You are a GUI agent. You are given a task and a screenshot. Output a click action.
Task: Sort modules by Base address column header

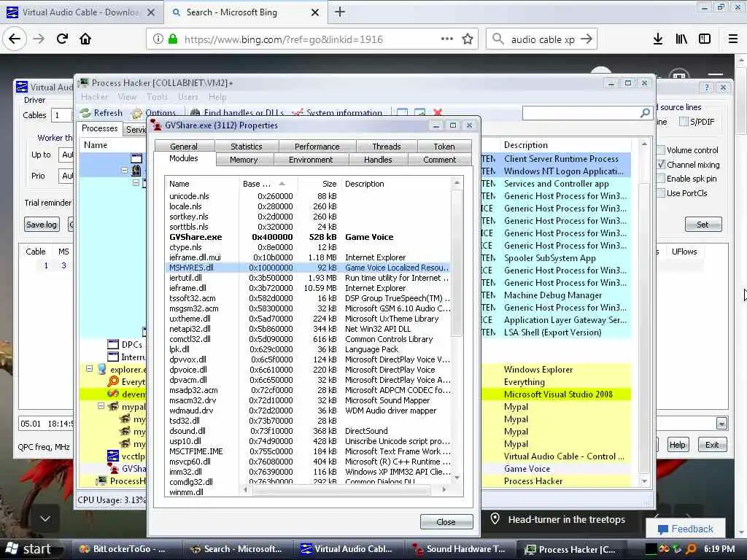point(268,183)
